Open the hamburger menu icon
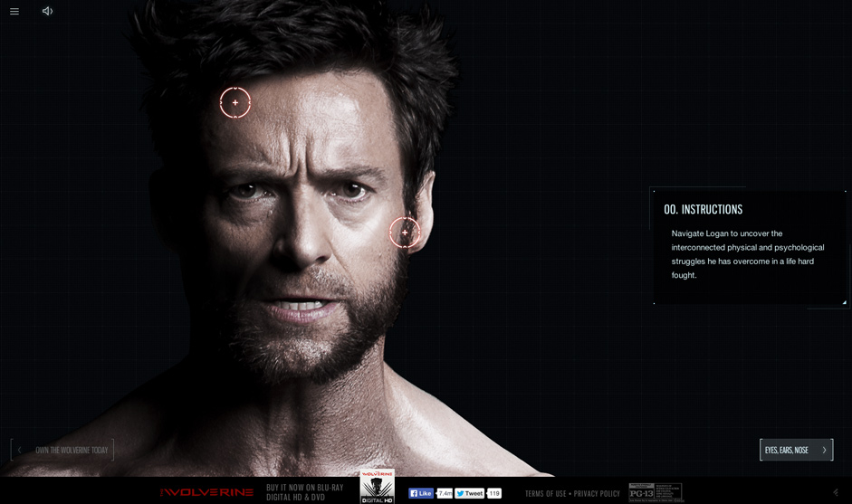Viewport: 852px width, 504px height. click(x=14, y=12)
